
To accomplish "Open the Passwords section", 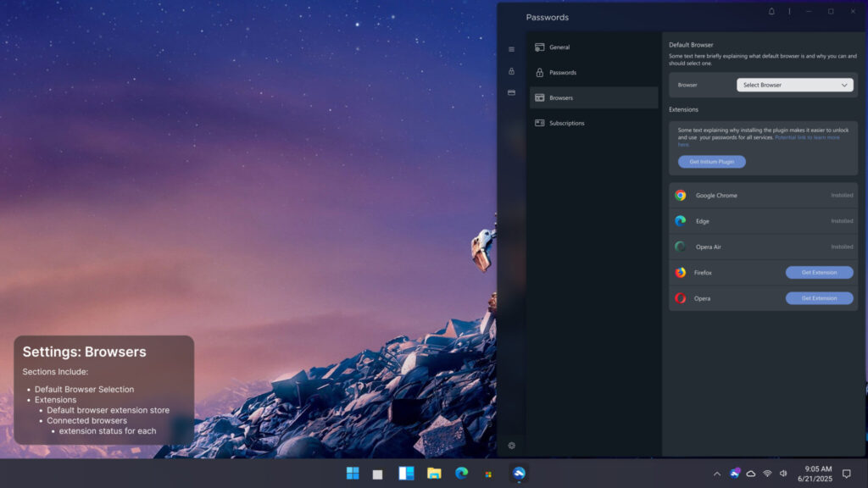I will (x=562, y=72).
